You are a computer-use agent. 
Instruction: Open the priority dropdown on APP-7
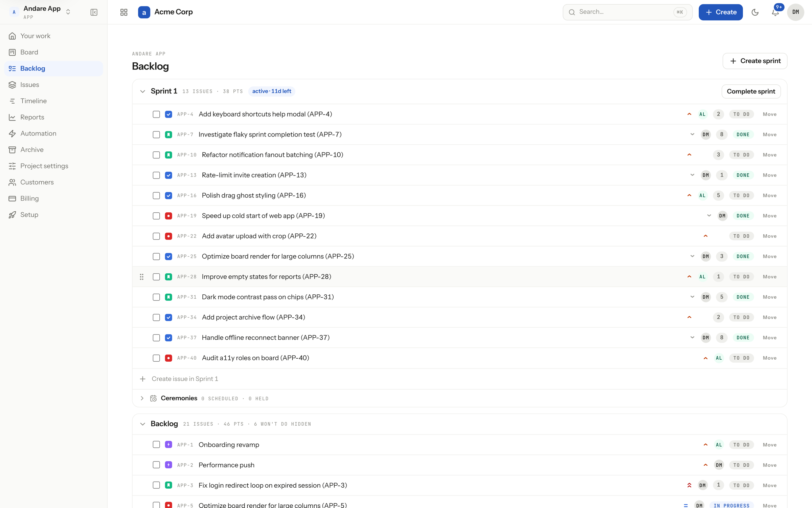pos(692,134)
